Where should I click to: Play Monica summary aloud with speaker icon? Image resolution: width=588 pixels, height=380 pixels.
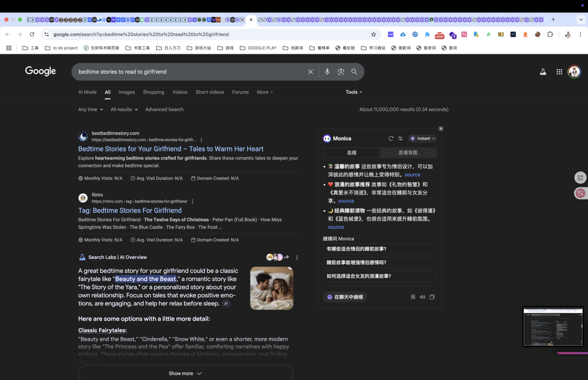pyautogui.click(x=422, y=297)
